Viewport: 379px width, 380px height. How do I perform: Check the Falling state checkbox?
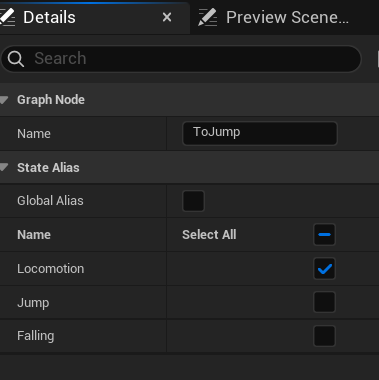[x=324, y=336]
